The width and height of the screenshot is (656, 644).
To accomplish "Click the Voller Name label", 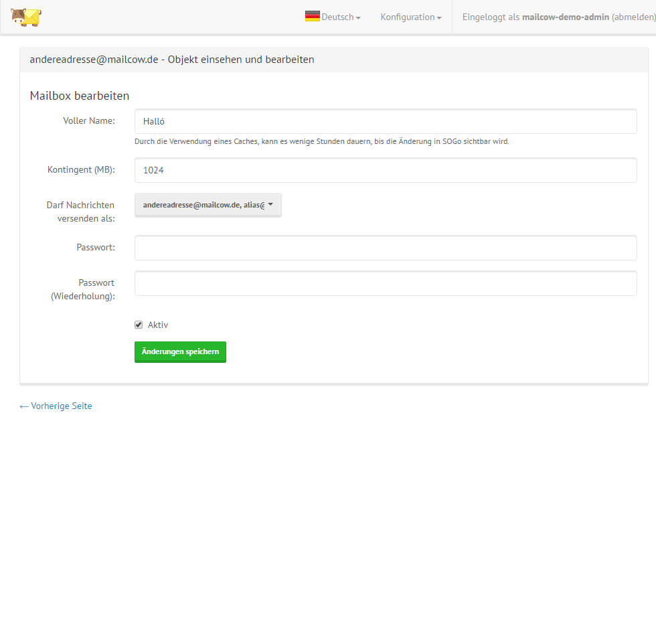I will (89, 121).
